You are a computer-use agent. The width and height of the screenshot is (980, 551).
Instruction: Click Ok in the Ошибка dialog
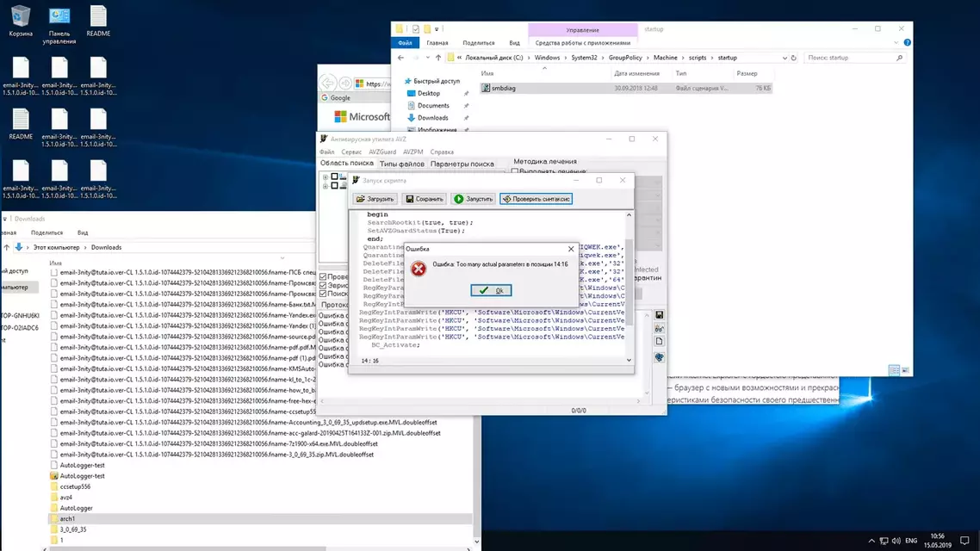[x=491, y=290]
